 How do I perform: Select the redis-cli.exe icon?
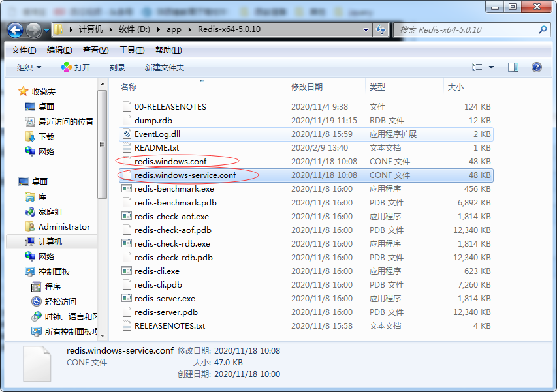127,271
